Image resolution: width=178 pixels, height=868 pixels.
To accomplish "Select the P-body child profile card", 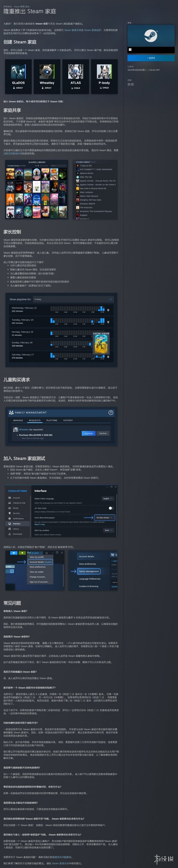I will point(104,76).
